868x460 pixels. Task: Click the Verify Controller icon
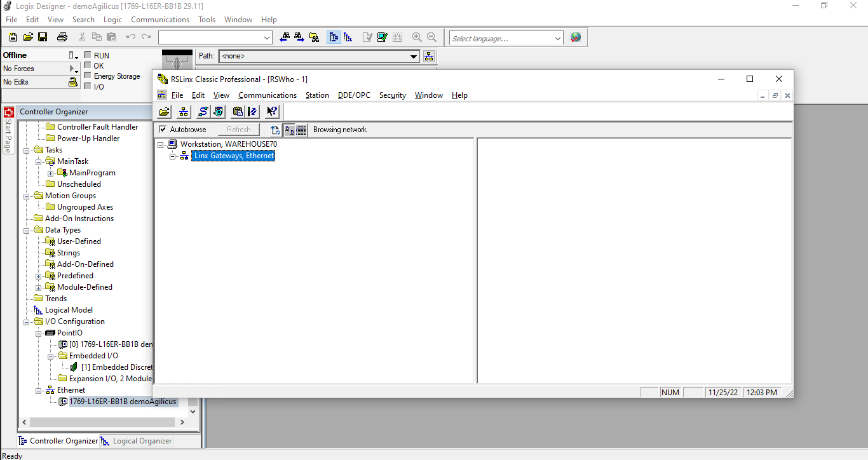pos(382,37)
